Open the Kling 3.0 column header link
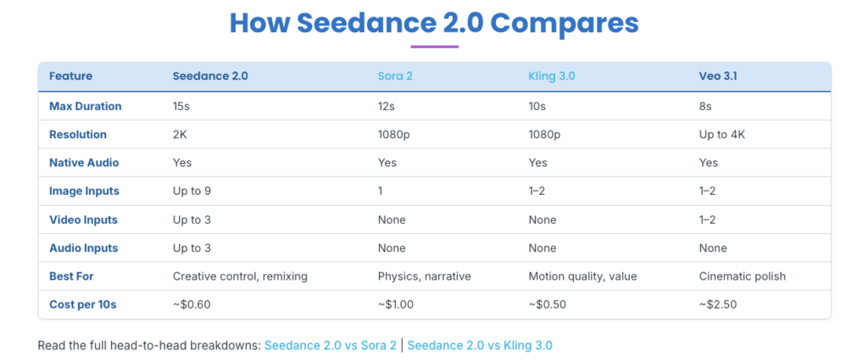 551,76
